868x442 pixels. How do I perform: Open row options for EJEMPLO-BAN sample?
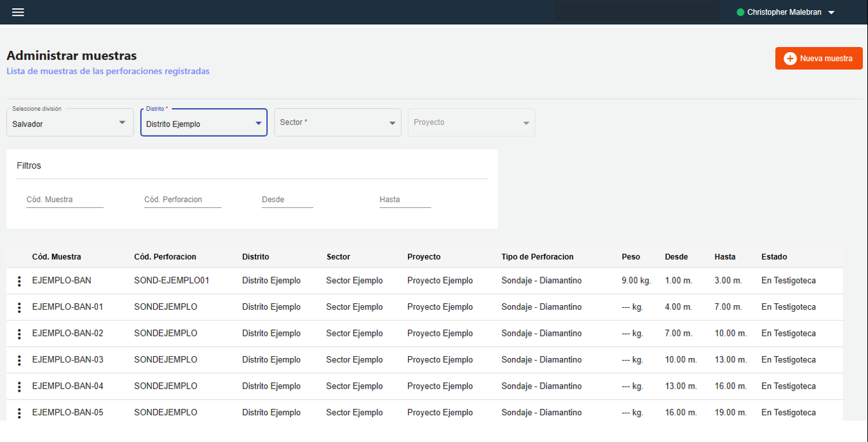point(20,281)
